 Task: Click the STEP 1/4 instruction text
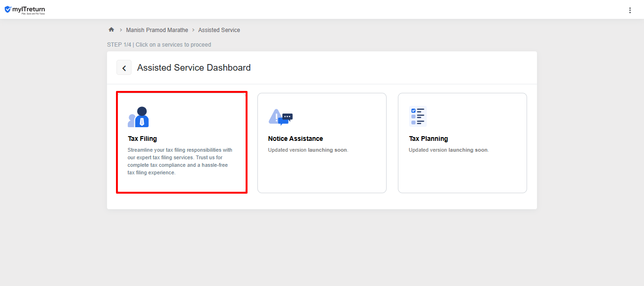pos(159,45)
